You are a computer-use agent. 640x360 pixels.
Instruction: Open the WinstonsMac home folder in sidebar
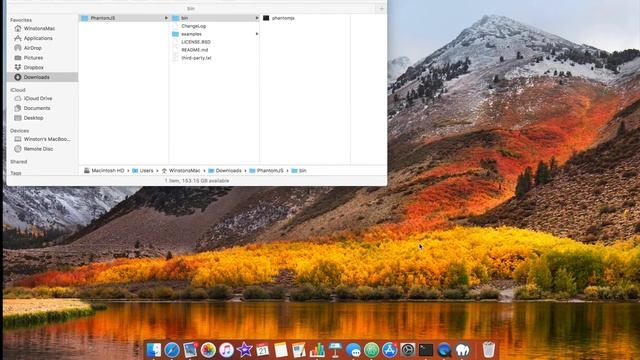[39, 29]
